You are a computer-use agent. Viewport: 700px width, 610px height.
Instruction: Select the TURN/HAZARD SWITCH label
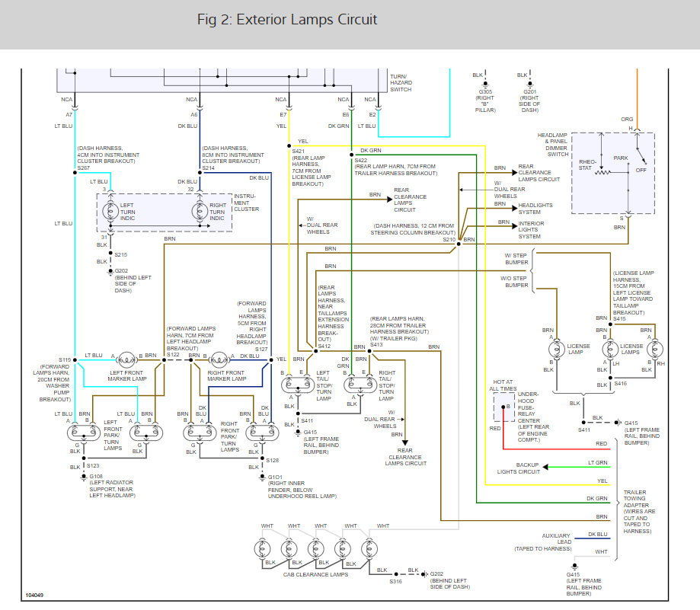click(x=401, y=83)
